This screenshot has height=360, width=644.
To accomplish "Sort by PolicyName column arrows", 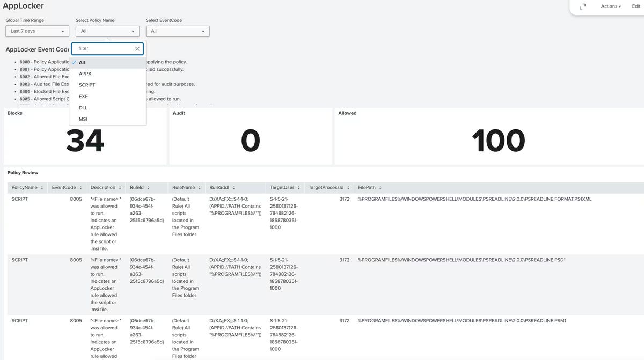I will 42,188.
